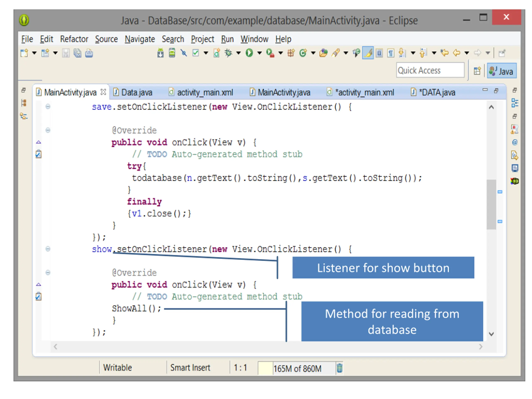Click the first TODO task marker in gutter

tap(38, 154)
